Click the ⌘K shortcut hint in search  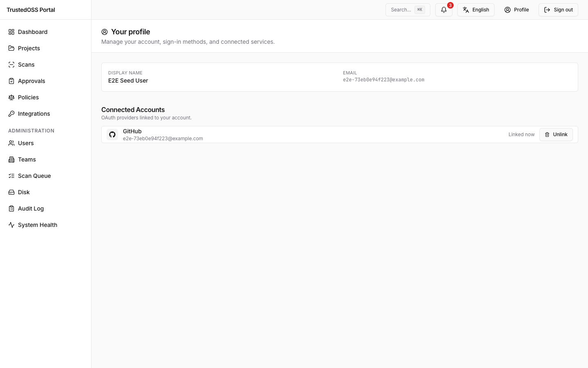tap(420, 10)
